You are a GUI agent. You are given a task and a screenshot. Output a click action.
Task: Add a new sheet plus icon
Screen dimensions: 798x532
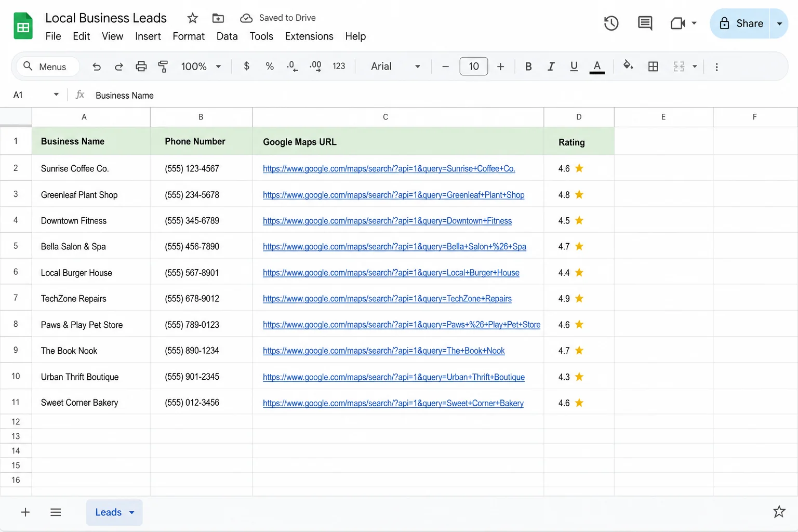coord(25,512)
